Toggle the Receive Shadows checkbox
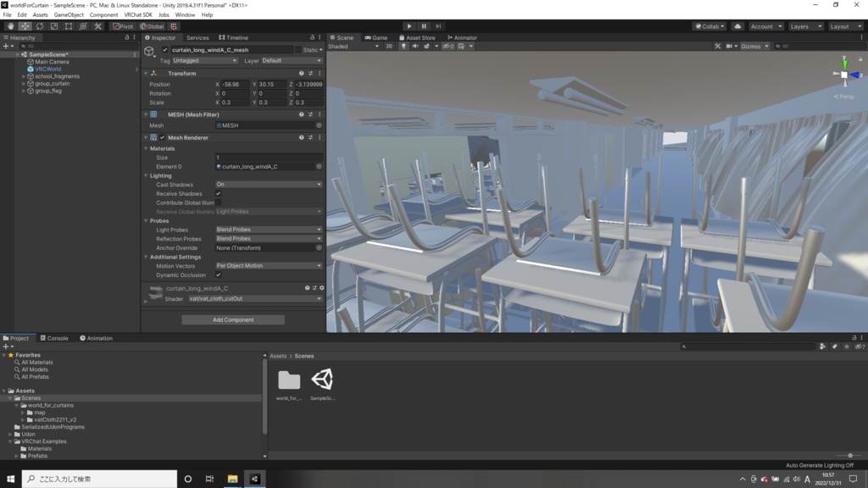This screenshot has height=488, width=868. [218, 194]
